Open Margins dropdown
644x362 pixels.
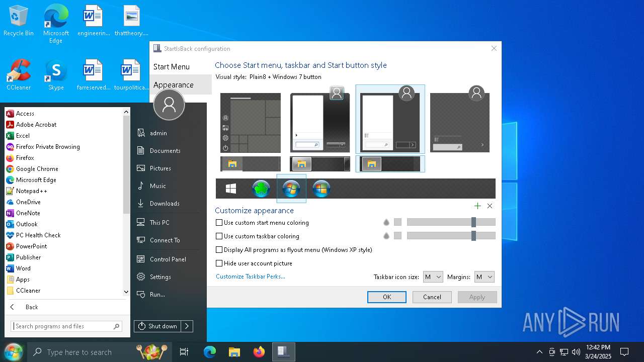click(484, 277)
